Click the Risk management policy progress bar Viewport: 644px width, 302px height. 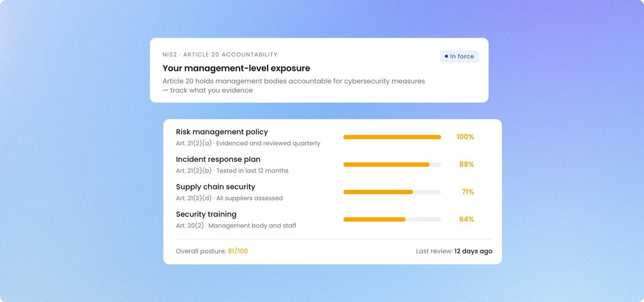pos(392,137)
